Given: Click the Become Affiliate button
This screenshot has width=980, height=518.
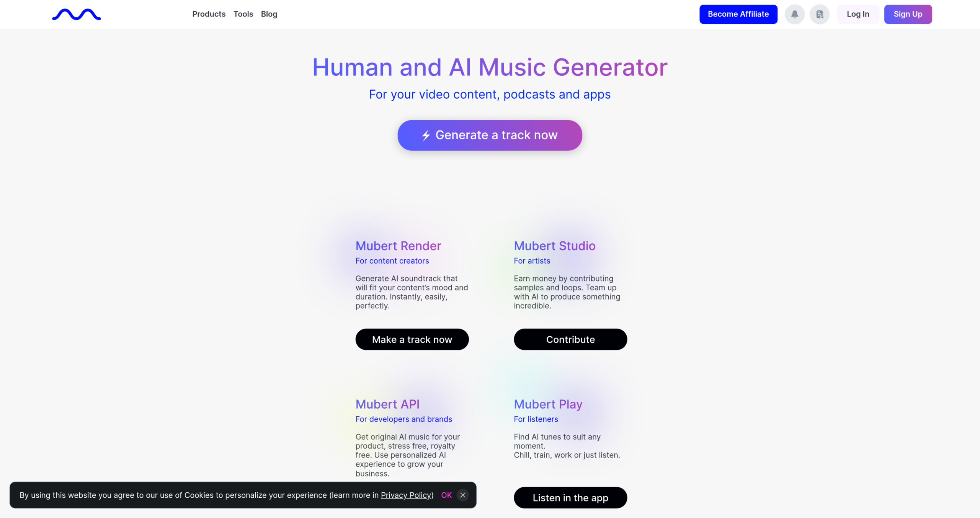Looking at the screenshot, I should coord(738,14).
